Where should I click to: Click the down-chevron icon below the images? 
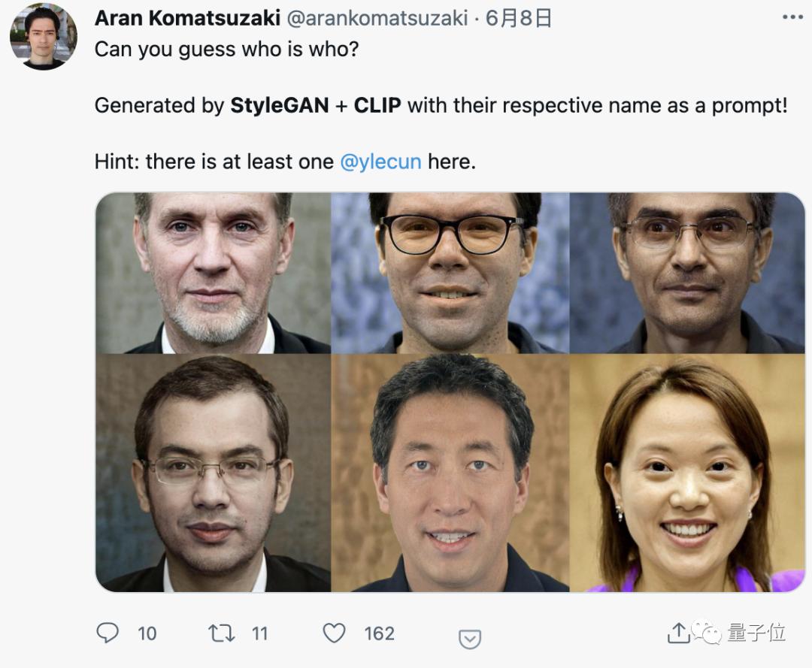[x=470, y=639]
